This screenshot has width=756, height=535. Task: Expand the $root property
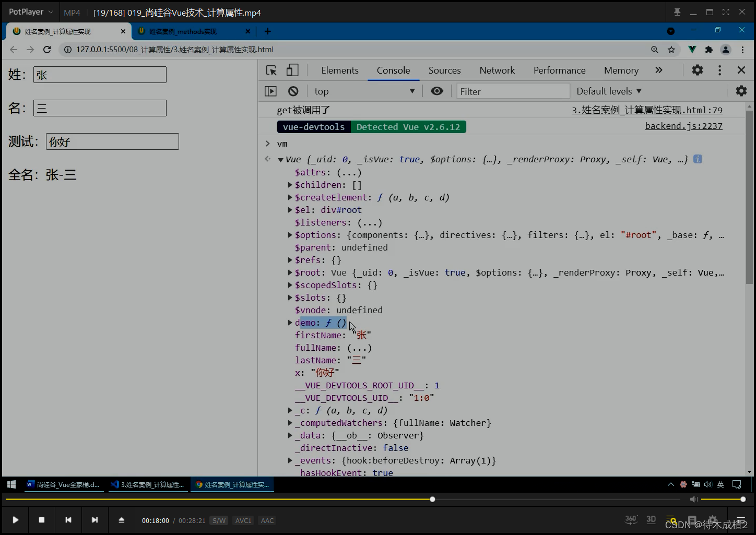coord(290,272)
